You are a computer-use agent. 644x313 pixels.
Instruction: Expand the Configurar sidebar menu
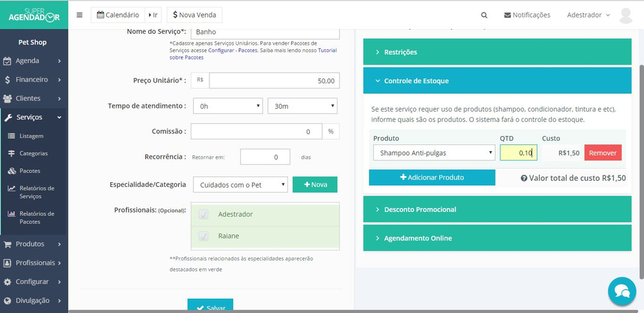34,282
